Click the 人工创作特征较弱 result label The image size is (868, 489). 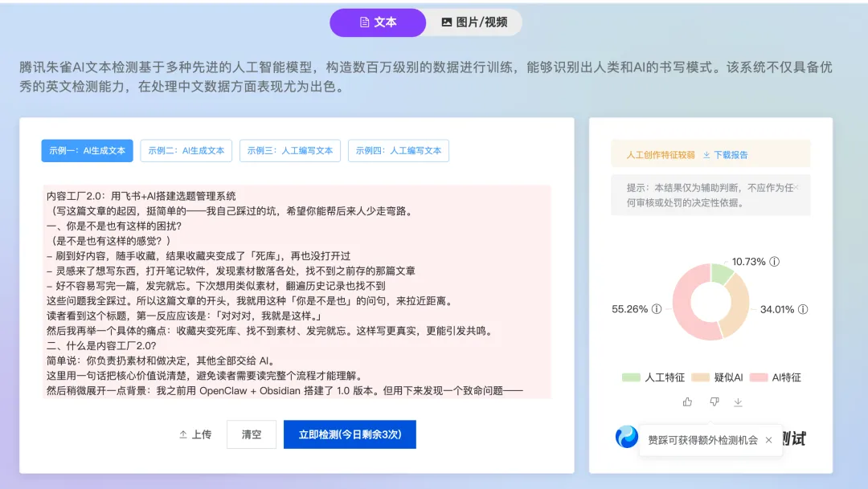coord(661,155)
